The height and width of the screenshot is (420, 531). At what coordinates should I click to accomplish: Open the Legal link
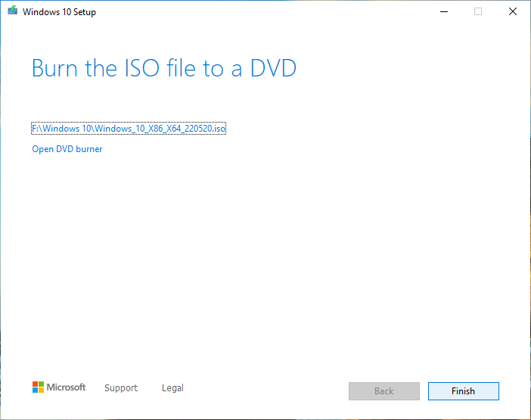(172, 388)
